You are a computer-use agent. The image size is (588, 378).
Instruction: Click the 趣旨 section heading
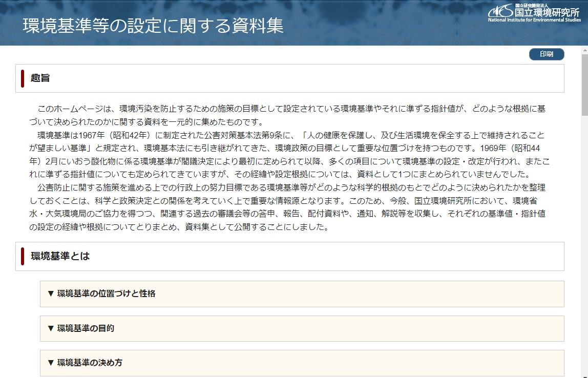[40, 78]
